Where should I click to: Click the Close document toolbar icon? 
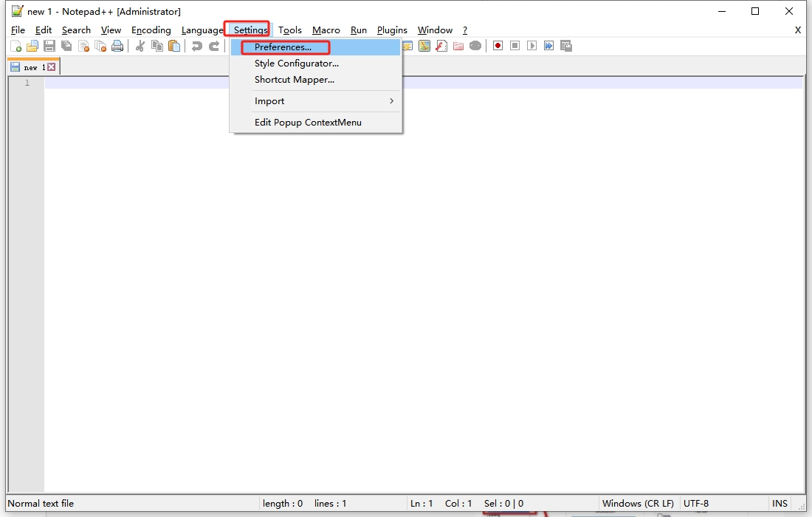tap(83, 46)
